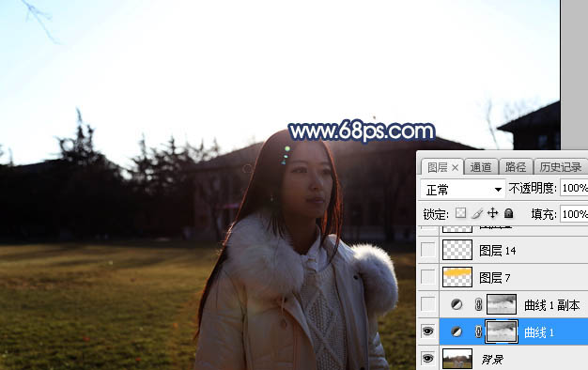This screenshot has height=370, width=588.
Task: Show the 图层 14 layer visibility box
Action: click(x=428, y=250)
